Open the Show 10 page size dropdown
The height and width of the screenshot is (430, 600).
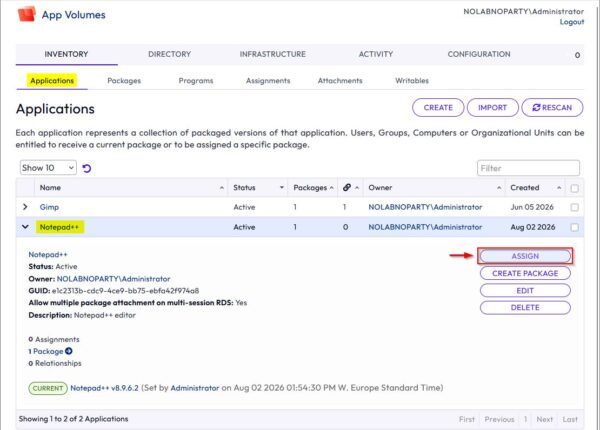click(x=48, y=168)
